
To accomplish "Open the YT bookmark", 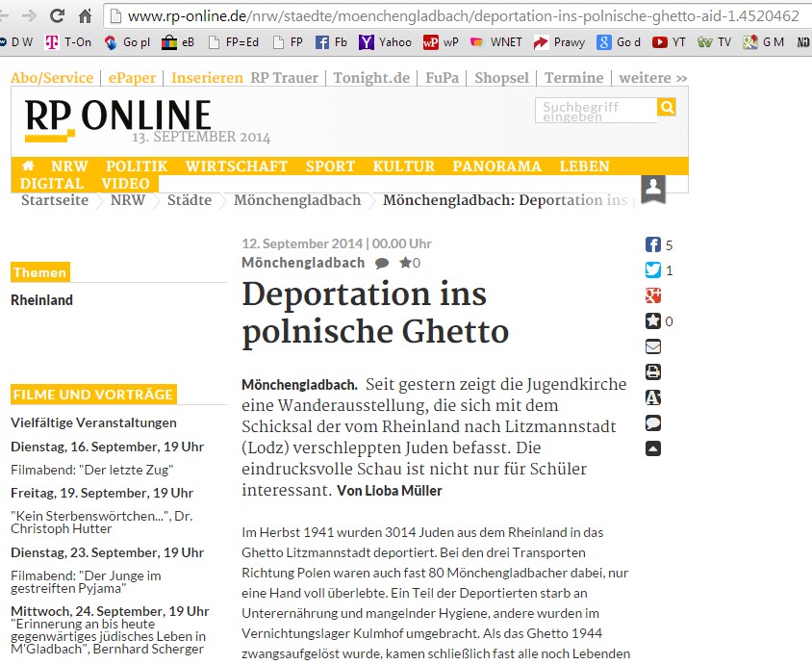I will pyautogui.click(x=670, y=42).
